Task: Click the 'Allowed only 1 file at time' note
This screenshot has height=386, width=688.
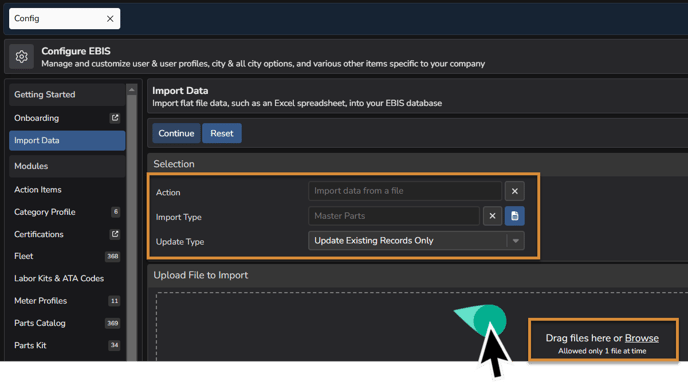Action: click(x=602, y=351)
